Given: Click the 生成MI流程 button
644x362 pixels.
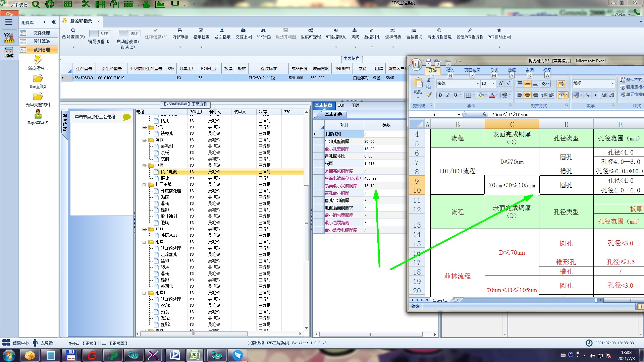Looking at the screenshot, I should pyautogui.click(x=311, y=34).
